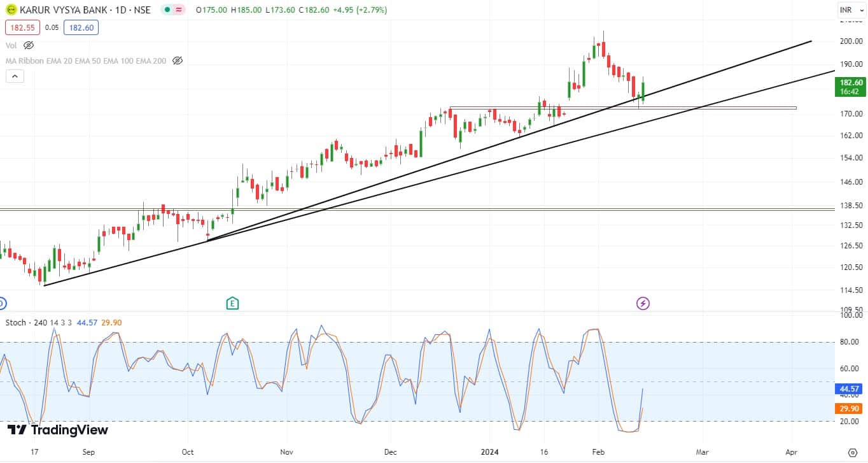This screenshot has width=868, height=463.
Task: Click the red approximate-data indicator icon
Action: (x=179, y=10)
